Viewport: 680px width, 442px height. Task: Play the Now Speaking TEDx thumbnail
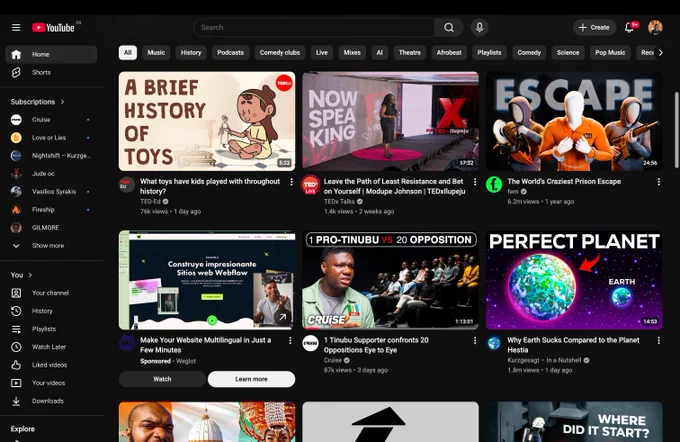coord(390,121)
